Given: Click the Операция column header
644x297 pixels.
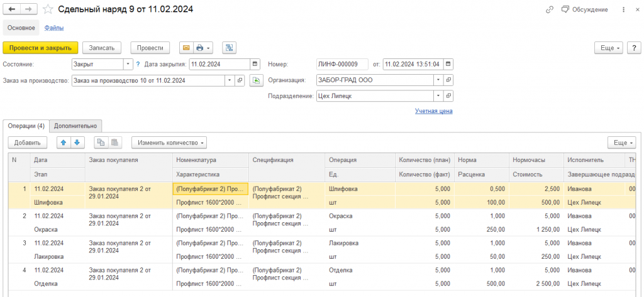Looking at the screenshot, I should click(x=360, y=160).
